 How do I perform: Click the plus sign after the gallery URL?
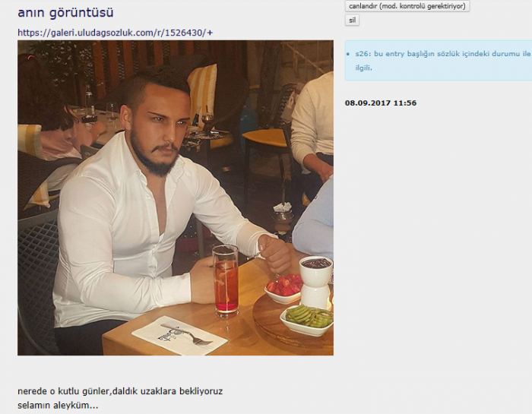point(210,33)
